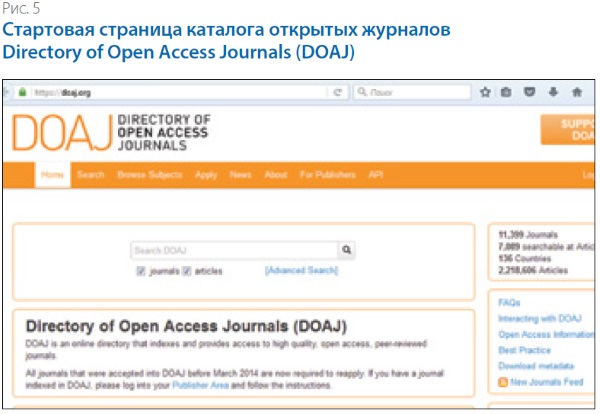600x414 pixels.
Task: Open the For Publishers menu item
Action: (x=327, y=175)
